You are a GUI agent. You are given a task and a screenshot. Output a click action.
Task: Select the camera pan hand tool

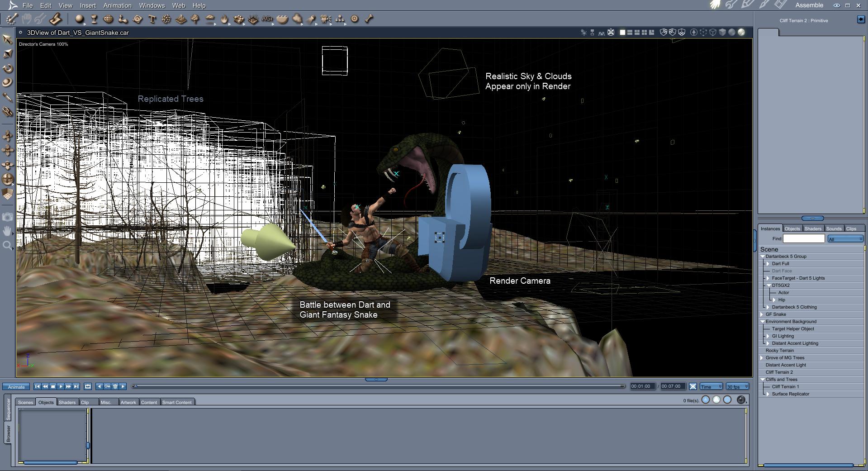(7, 231)
